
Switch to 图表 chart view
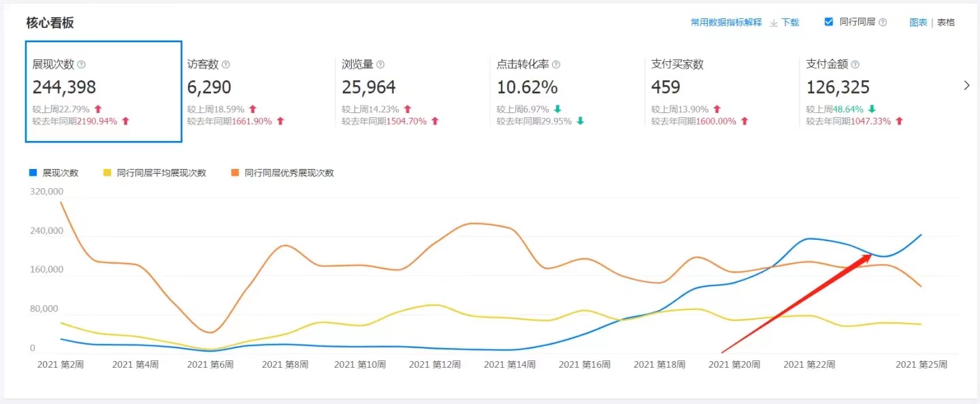click(x=918, y=22)
